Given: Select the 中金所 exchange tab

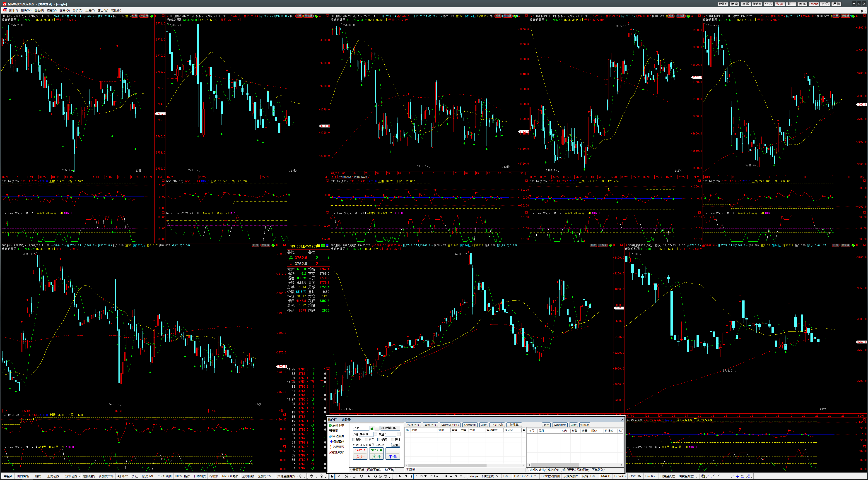Looking at the screenshot, I should tap(8, 476).
